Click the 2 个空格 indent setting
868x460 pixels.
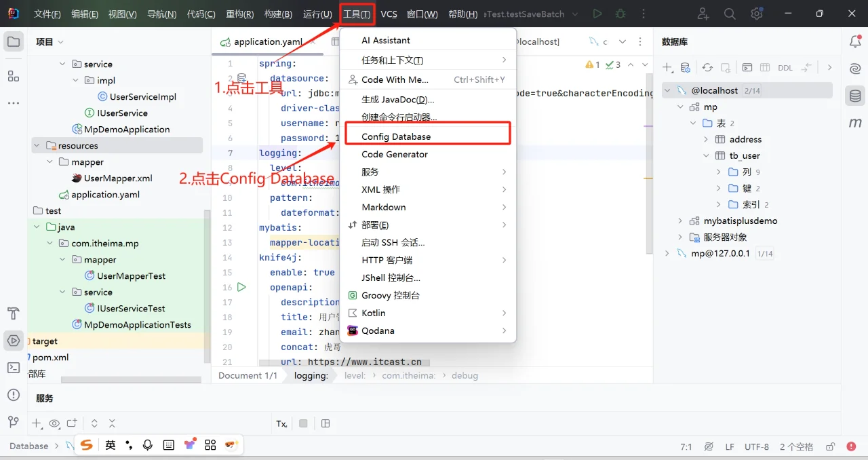point(796,446)
